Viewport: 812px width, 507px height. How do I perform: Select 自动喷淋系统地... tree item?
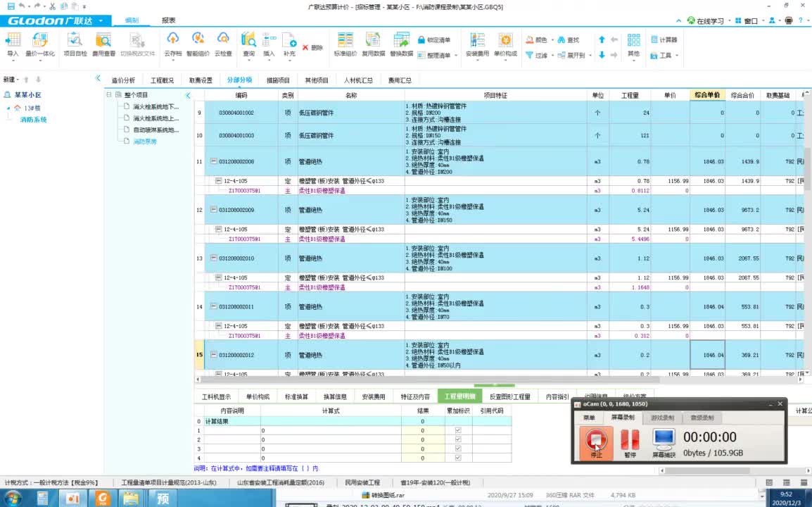[x=156, y=130]
